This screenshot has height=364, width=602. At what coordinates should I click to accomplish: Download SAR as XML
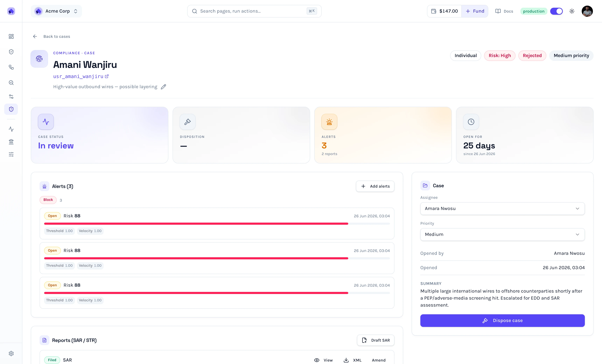pos(353,360)
